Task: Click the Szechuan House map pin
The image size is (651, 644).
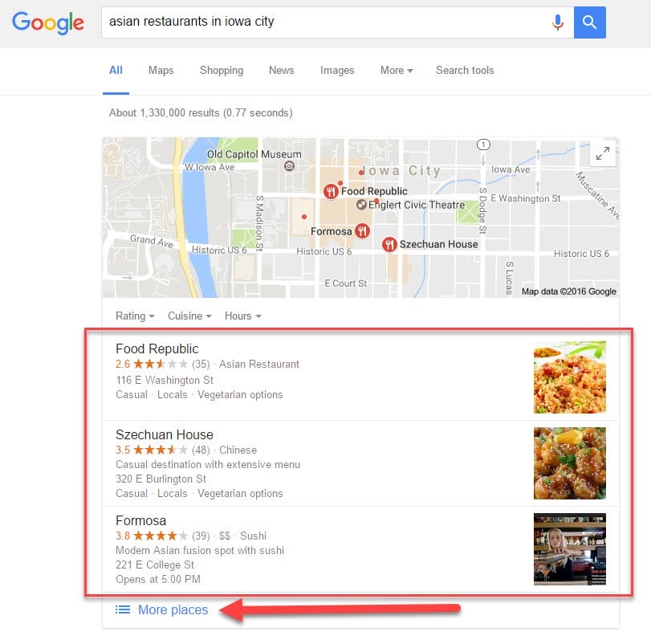Action: (389, 244)
